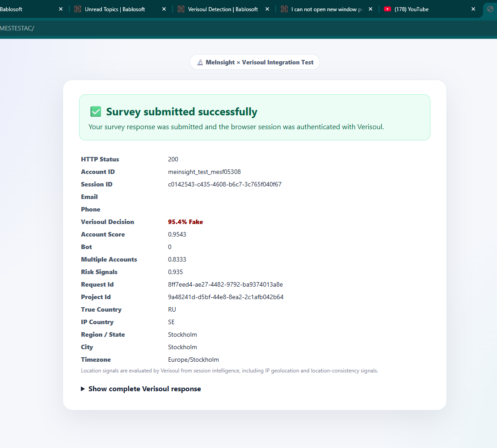Click the Unread Topics tab favicon
The width and height of the screenshot is (497, 448).
pyautogui.click(x=78, y=9)
